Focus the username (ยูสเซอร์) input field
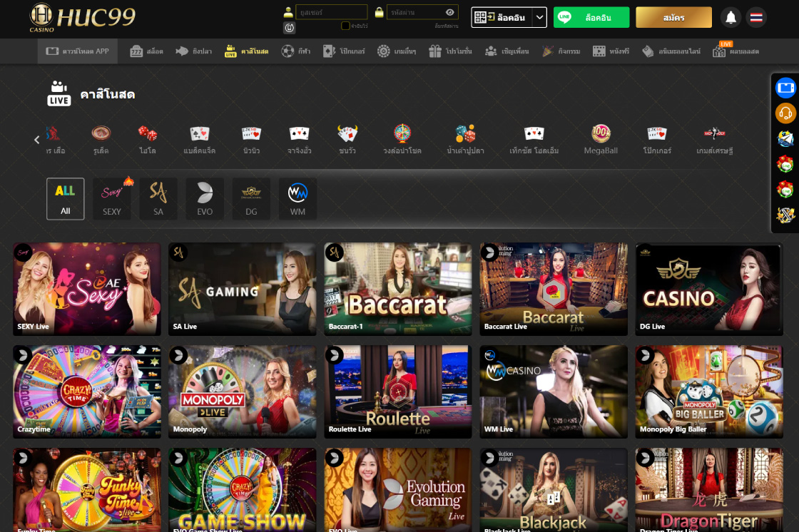This screenshot has width=799, height=532. point(331,12)
